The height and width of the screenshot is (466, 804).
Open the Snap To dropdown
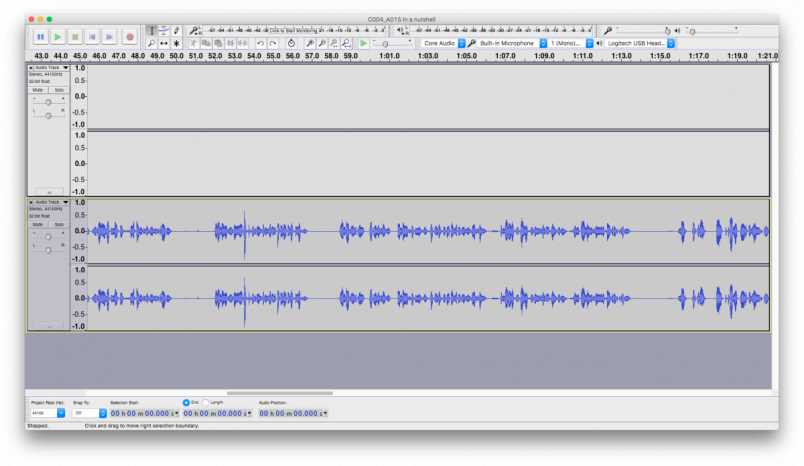click(90, 413)
